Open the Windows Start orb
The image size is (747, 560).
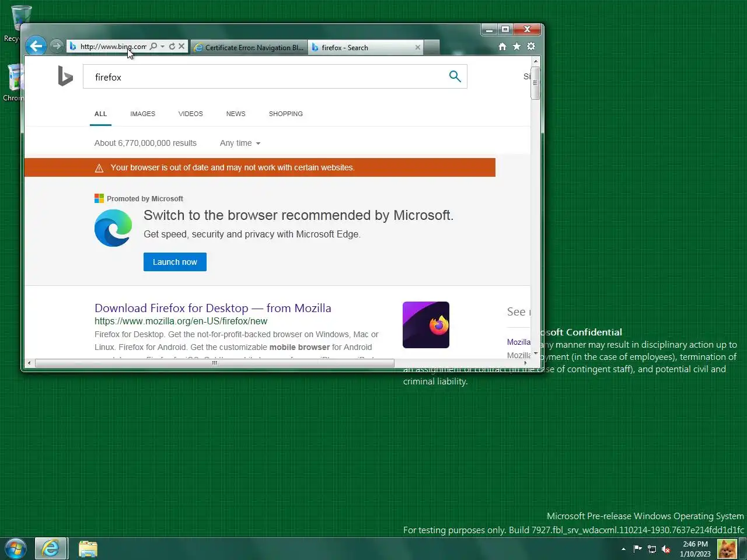16,549
